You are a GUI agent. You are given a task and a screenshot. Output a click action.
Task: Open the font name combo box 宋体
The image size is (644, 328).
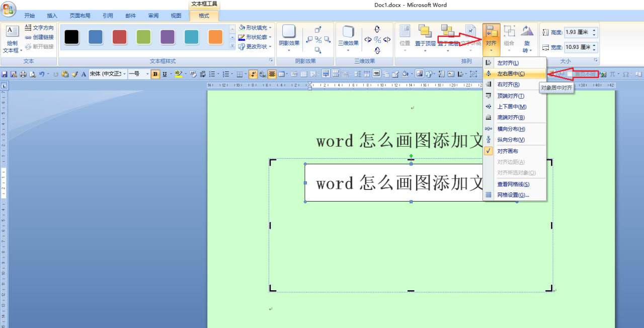click(107, 74)
